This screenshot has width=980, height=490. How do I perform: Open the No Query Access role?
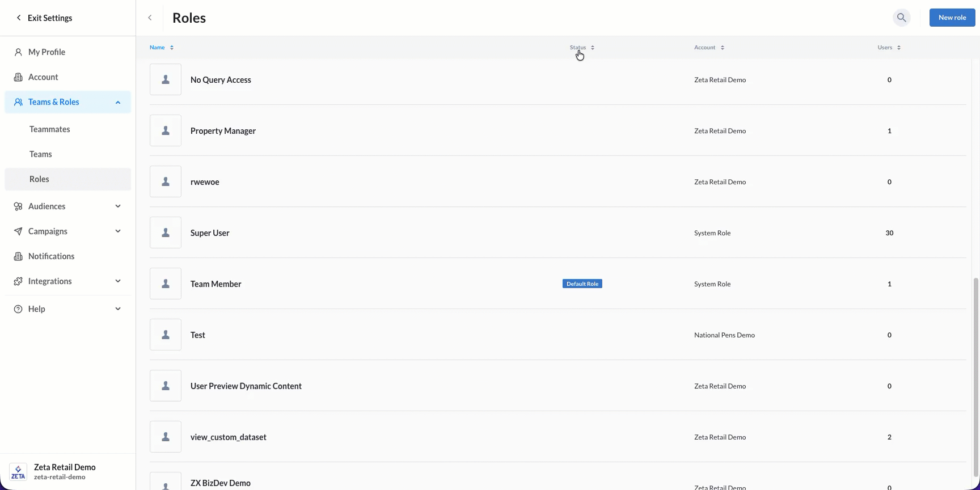pos(221,80)
